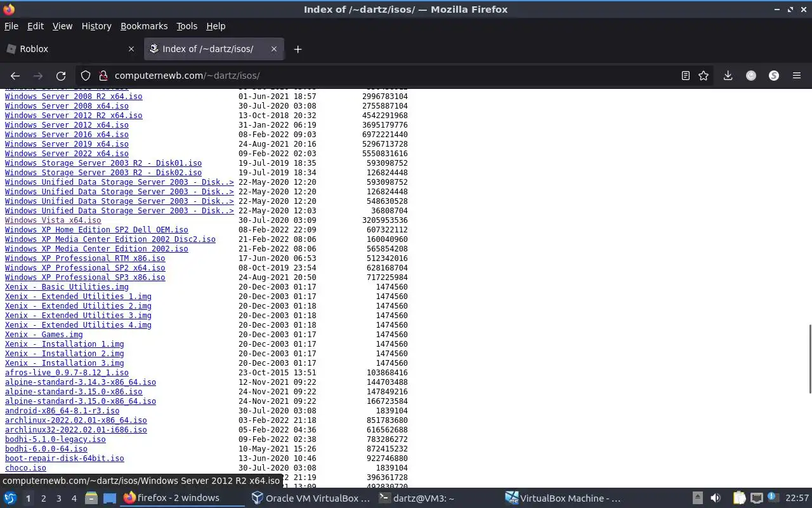The width and height of the screenshot is (812, 508).
Task: Click Windows Server 2022 x64.iso link
Action: (x=67, y=154)
